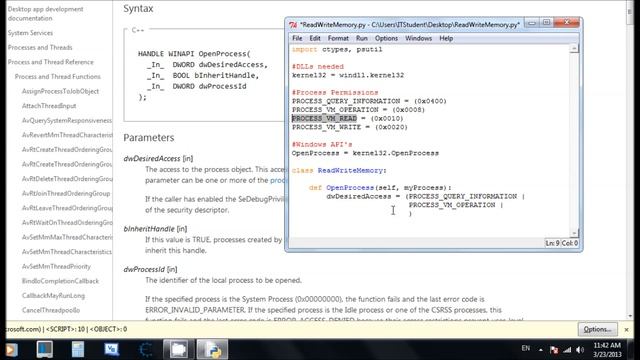Open Processes and Threads sidebar link
Screen dimensions: 640x360
click(x=40, y=47)
